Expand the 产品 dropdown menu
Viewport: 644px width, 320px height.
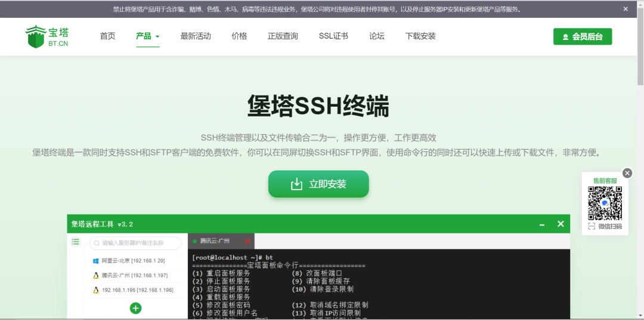pyautogui.click(x=148, y=36)
